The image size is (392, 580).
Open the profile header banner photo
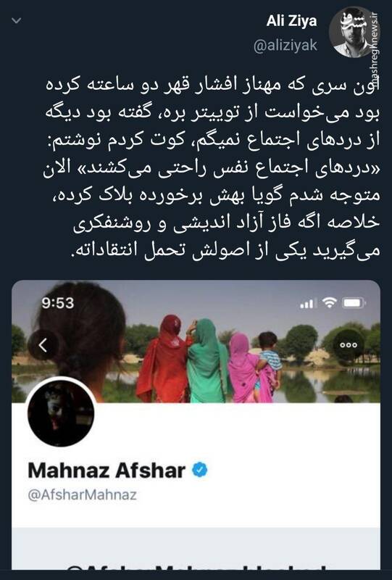[x=196, y=341]
